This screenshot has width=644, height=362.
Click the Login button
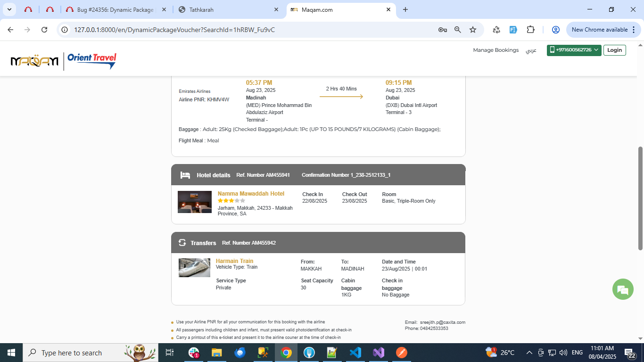click(x=614, y=50)
